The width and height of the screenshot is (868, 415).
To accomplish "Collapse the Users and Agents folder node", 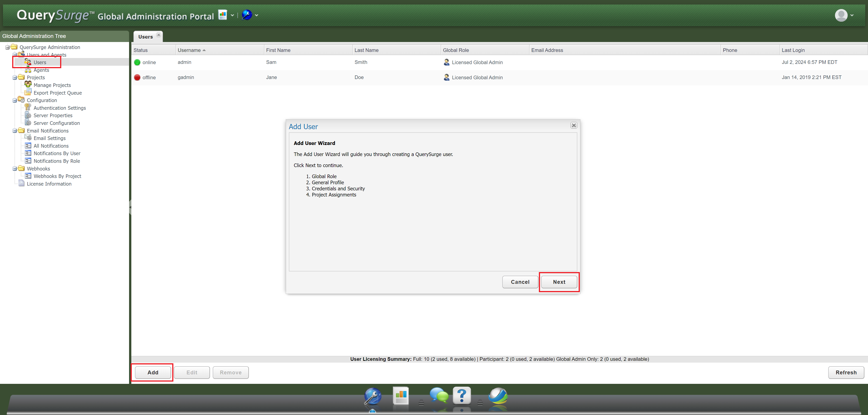I will coord(15,54).
